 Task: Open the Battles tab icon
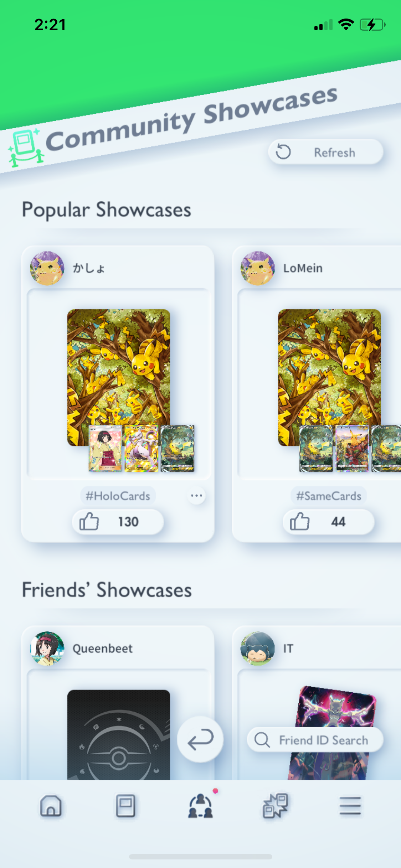(x=275, y=806)
